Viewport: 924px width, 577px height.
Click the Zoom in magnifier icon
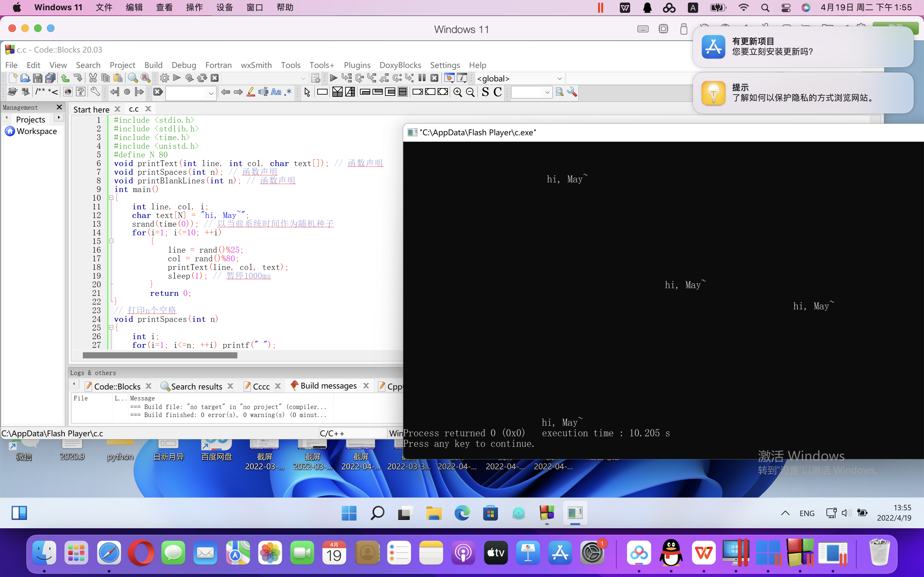(x=458, y=92)
